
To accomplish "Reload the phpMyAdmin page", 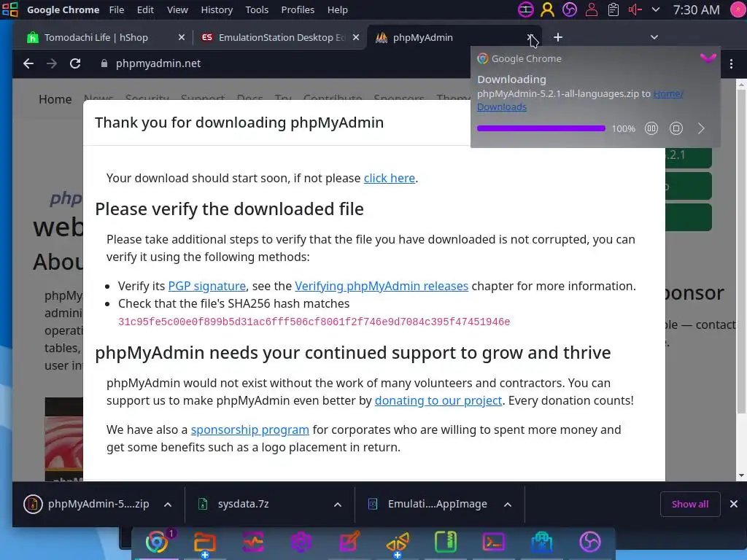I will click(75, 63).
